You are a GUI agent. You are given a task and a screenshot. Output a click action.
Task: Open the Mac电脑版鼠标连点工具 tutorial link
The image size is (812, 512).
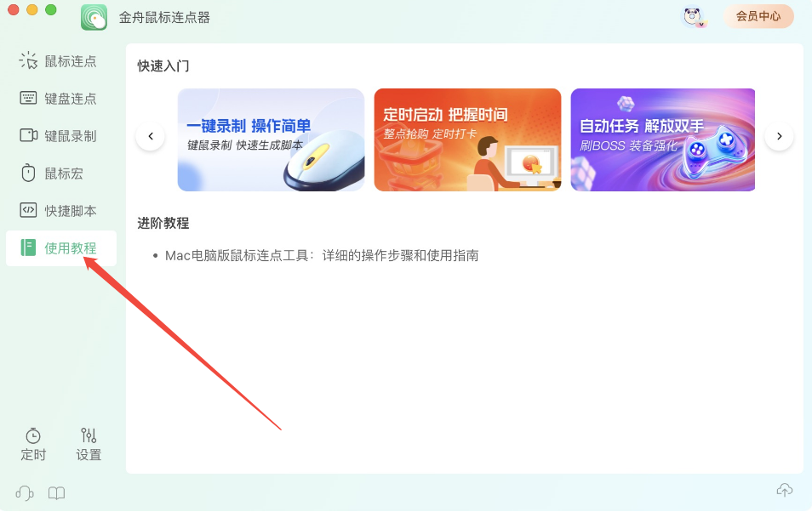(322, 256)
